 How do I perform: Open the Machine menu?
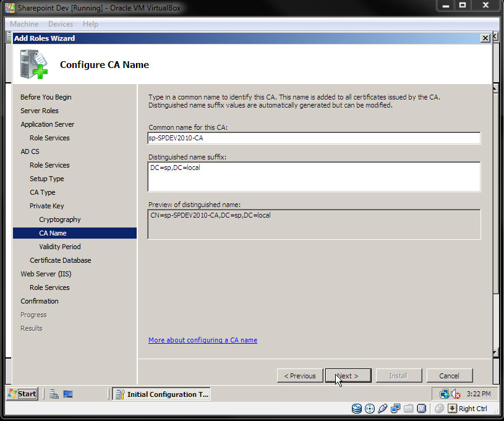tap(24, 24)
